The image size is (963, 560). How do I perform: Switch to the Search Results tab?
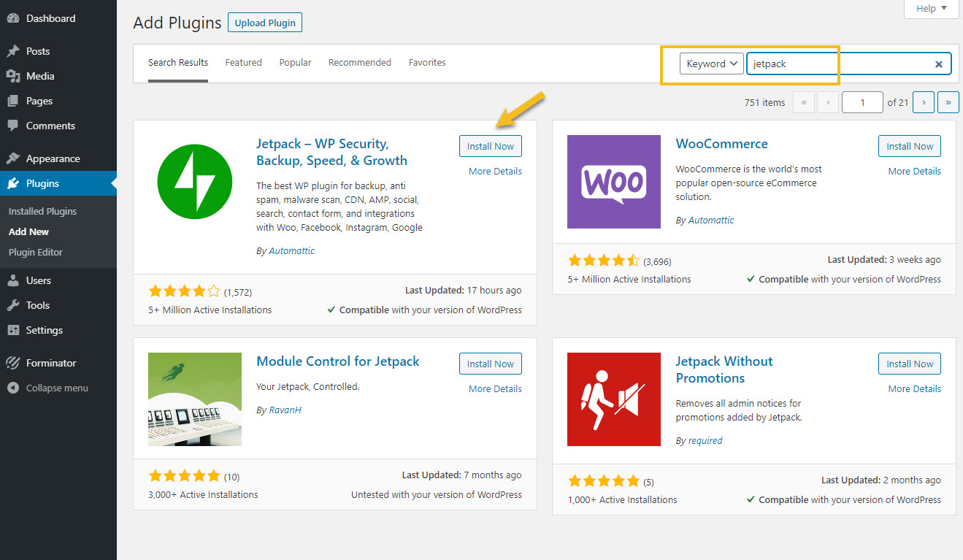(178, 63)
